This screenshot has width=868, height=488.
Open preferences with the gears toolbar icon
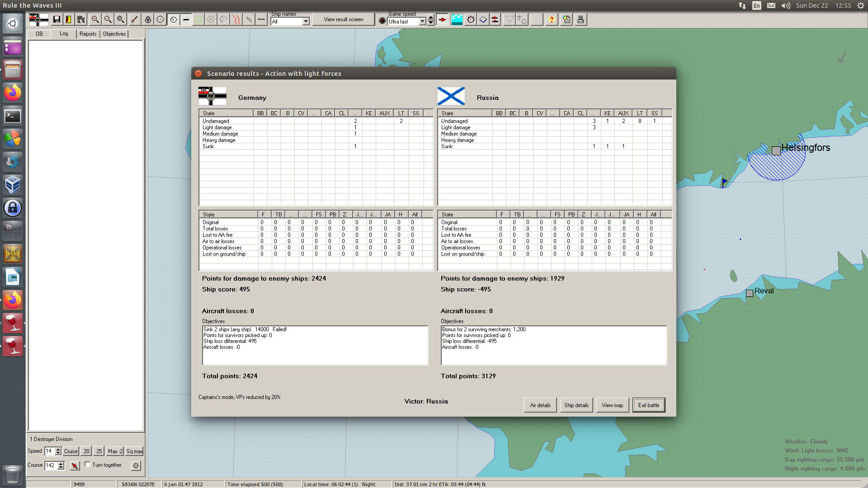(81, 19)
